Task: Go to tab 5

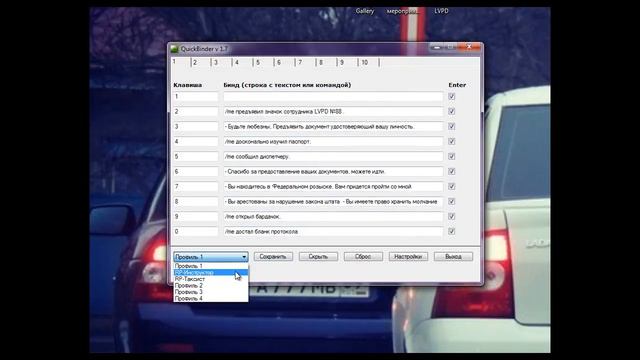Action: pyautogui.click(x=258, y=62)
